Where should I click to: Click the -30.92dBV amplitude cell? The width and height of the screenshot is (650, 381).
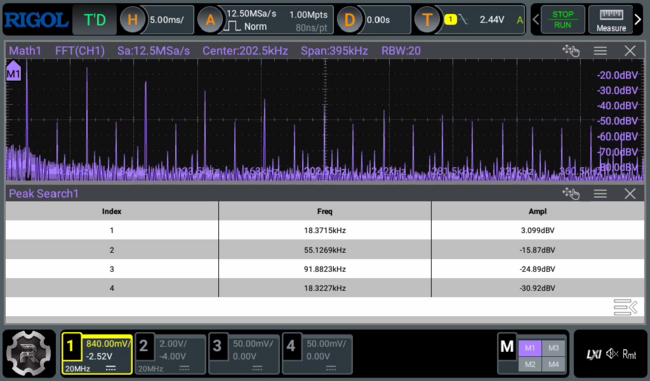tap(538, 288)
